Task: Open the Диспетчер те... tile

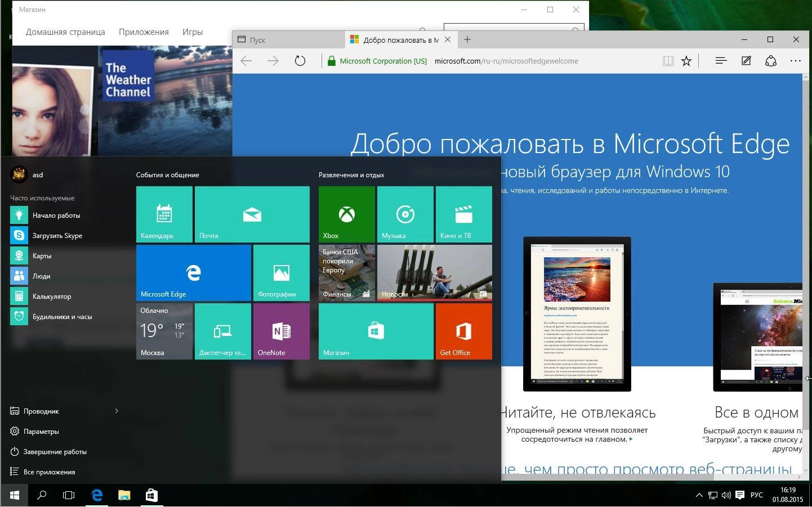Action: tap(223, 331)
